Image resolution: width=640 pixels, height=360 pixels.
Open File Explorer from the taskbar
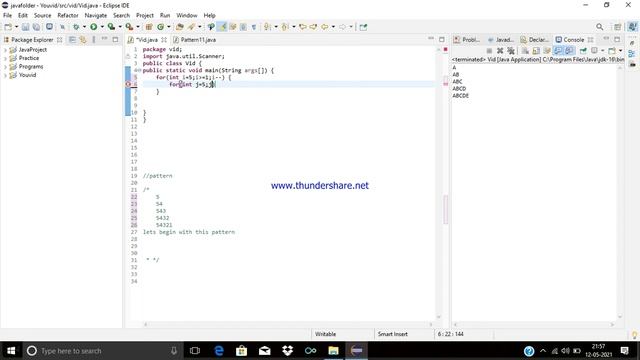[x=333, y=351]
